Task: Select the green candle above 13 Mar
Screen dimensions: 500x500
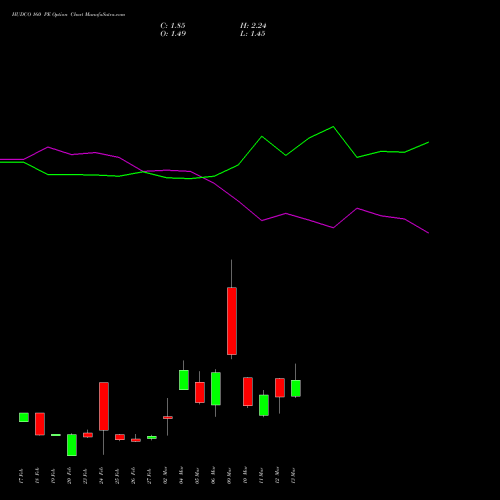Action: coord(296,388)
